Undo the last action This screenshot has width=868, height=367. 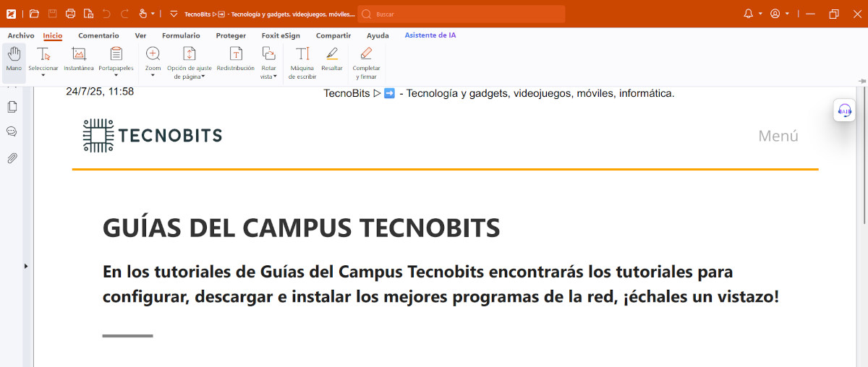point(106,14)
